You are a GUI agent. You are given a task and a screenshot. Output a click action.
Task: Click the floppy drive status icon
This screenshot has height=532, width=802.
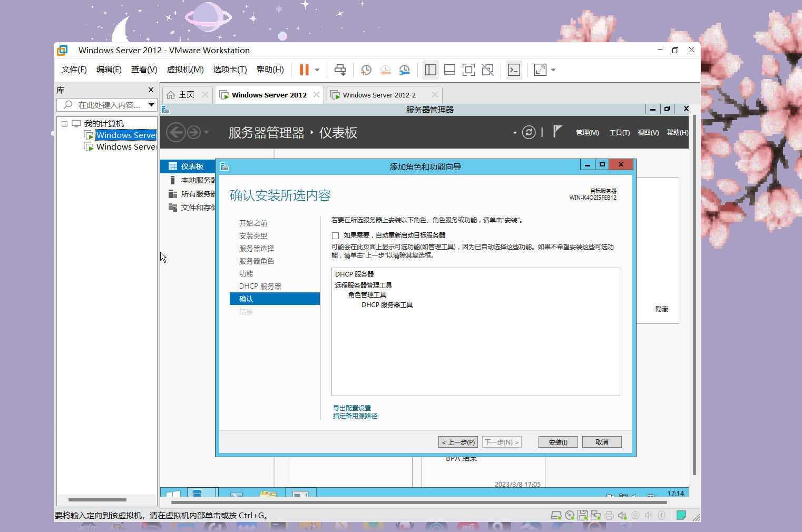point(582,516)
